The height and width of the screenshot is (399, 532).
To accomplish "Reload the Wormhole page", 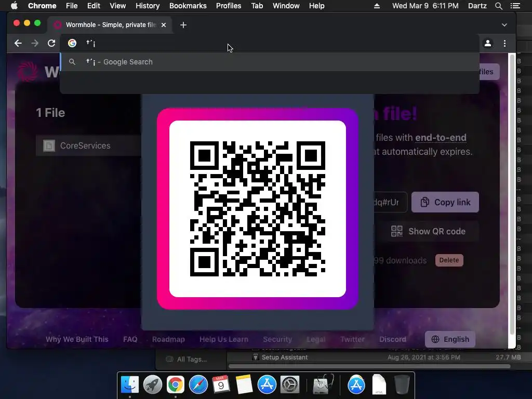I will click(51, 43).
